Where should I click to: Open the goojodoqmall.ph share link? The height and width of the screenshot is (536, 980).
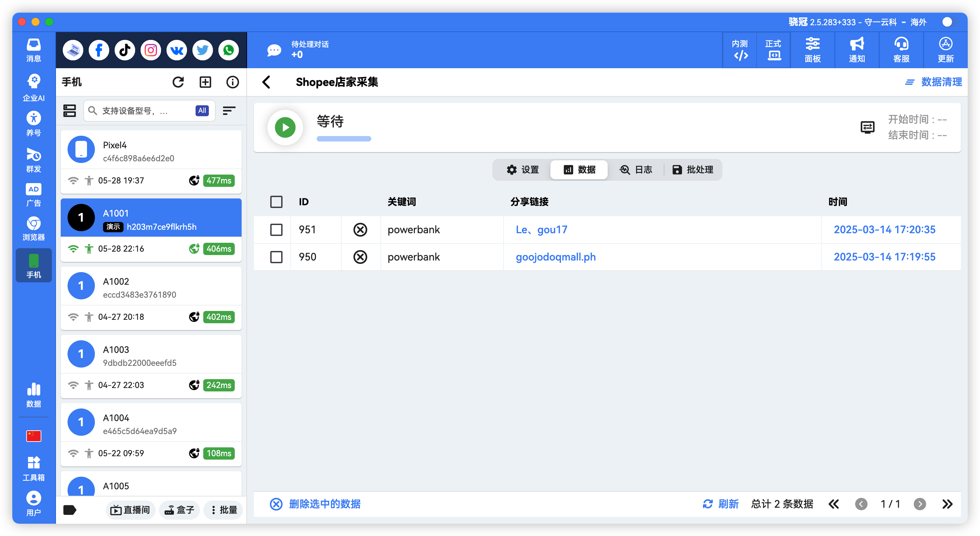tap(556, 257)
